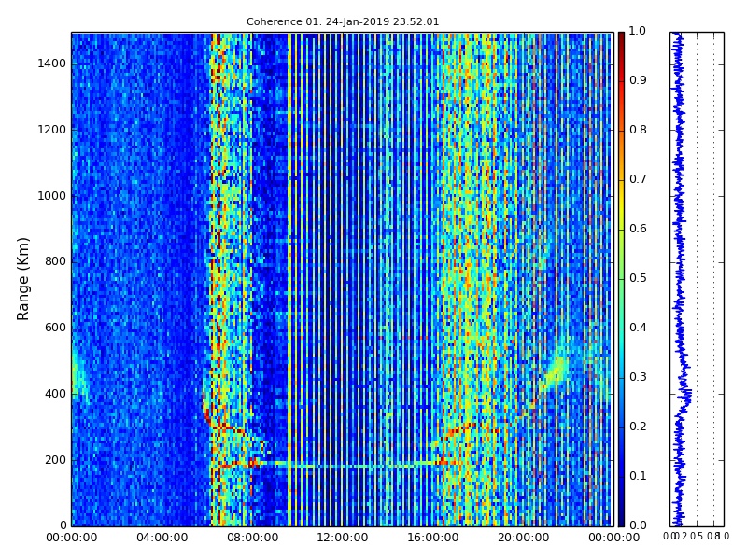
Task: Click the 08:00:00 time axis label
Action: pyautogui.click(x=252, y=538)
